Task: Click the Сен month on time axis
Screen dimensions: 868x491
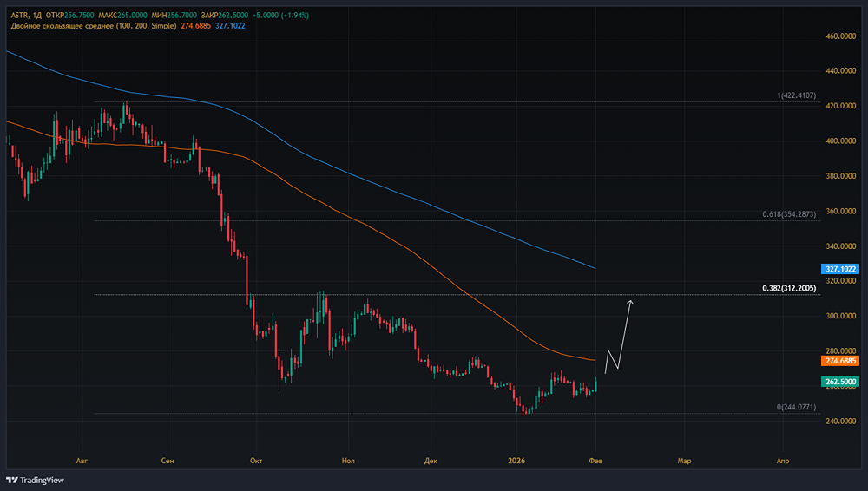Action: 168,461
